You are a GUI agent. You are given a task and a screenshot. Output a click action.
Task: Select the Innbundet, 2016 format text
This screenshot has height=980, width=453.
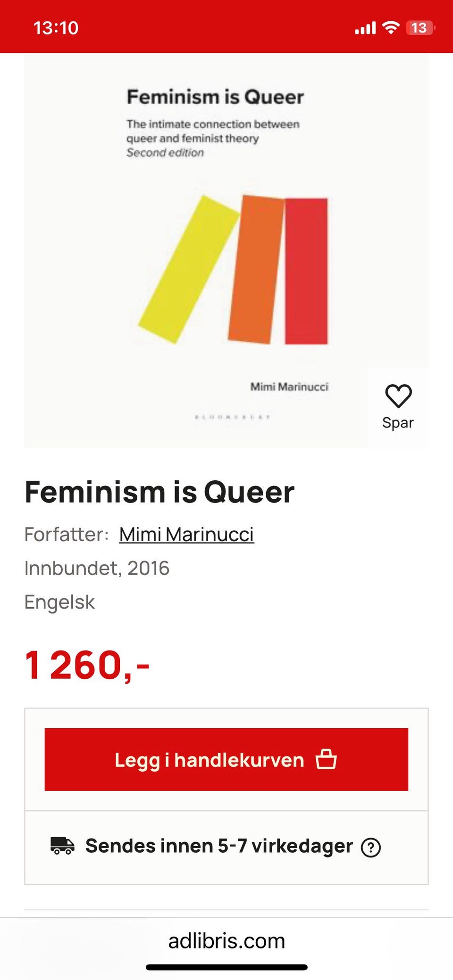point(97,568)
